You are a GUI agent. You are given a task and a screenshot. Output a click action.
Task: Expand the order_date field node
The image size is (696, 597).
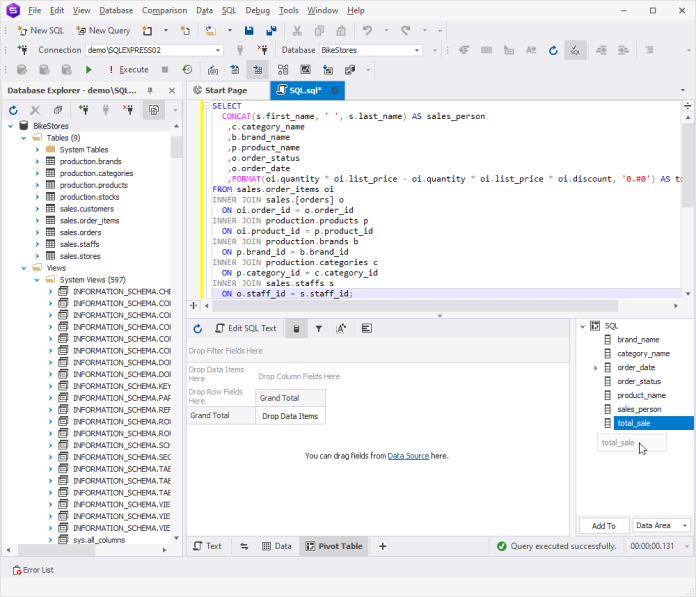[595, 368]
